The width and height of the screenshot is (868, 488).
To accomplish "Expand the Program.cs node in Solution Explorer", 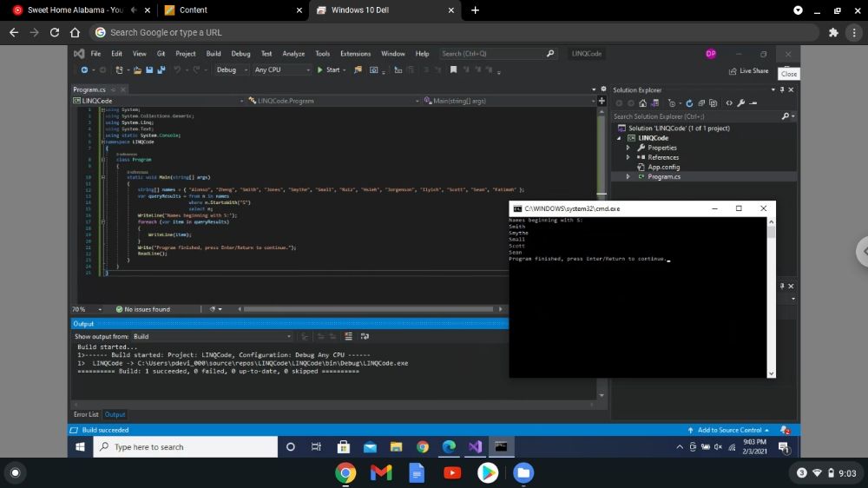I will point(628,176).
